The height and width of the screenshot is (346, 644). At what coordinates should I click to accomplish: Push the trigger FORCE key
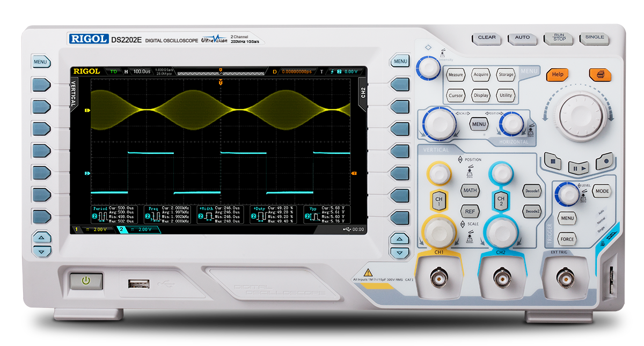(x=567, y=239)
